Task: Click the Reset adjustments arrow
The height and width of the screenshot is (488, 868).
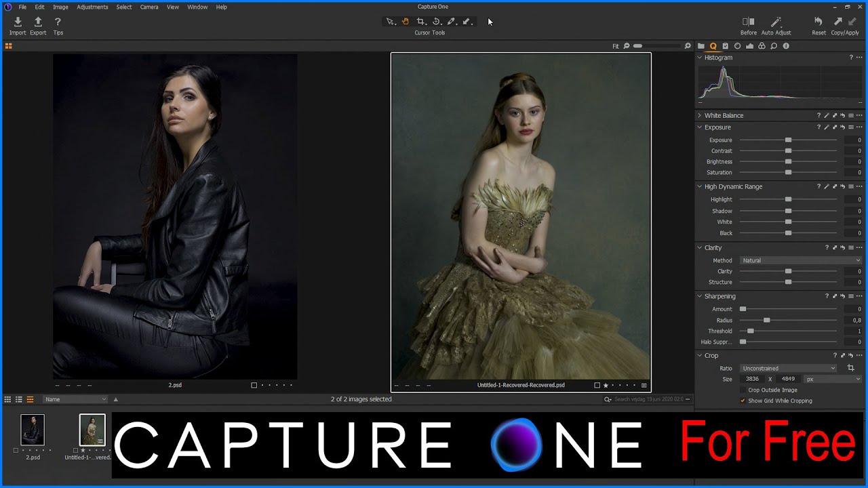Action: click(x=818, y=22)
